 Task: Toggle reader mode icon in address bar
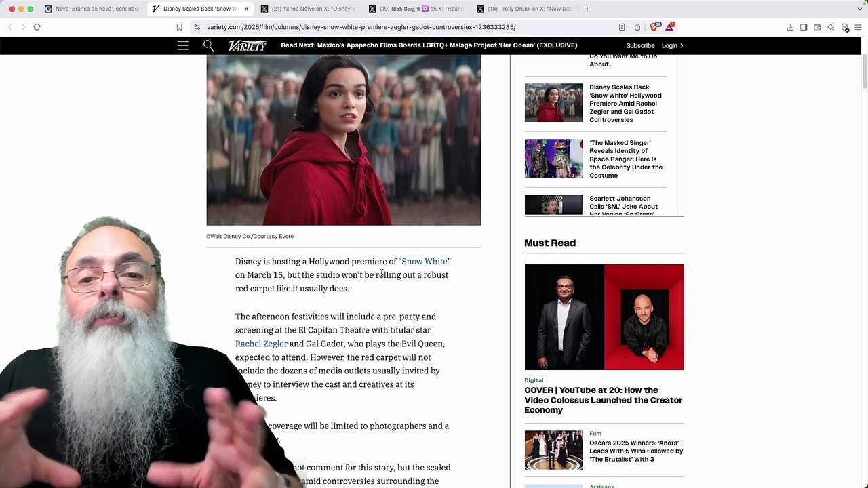[622, 27]
